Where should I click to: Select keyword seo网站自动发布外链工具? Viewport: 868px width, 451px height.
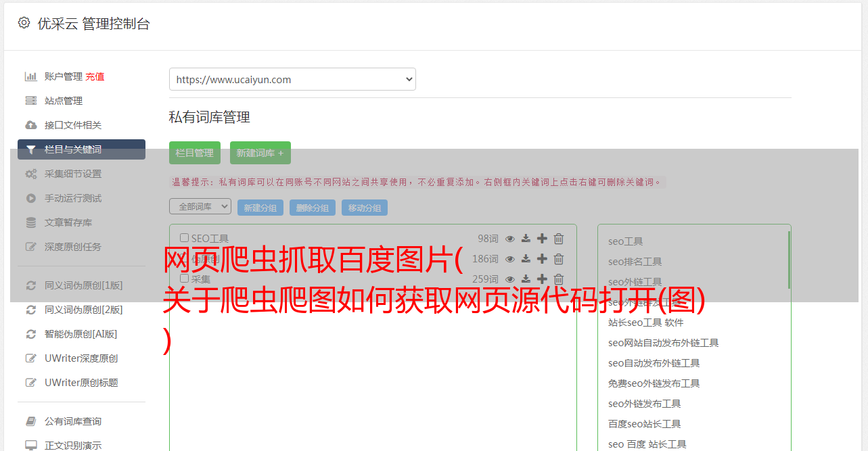click(x=664, y=343)
